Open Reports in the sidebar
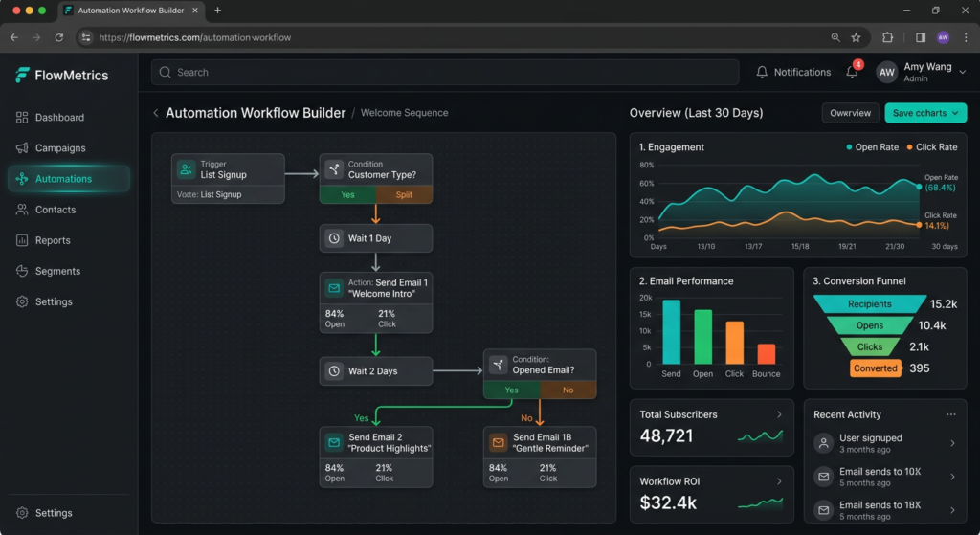This screenshot has width=980, height=535. click(x=53, y=240)
